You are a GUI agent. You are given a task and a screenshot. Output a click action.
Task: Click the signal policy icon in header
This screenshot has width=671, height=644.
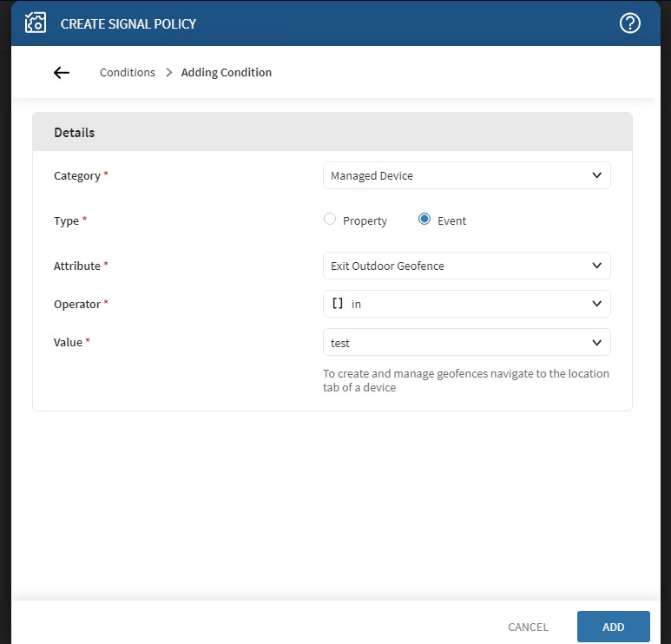point(36,23)
